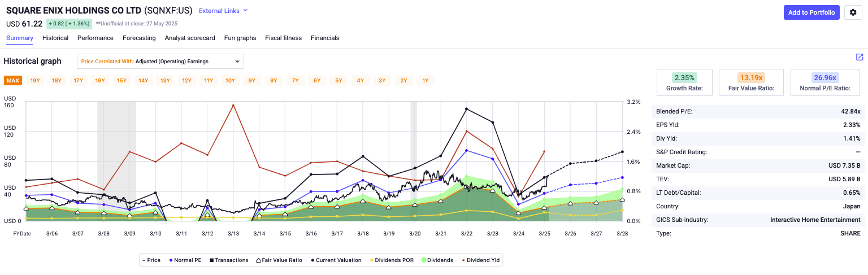The height and width of the screenshot is (275, 868).
Task: Open the Price Correlated With dropdown
Action: click(x=160, y=62)
